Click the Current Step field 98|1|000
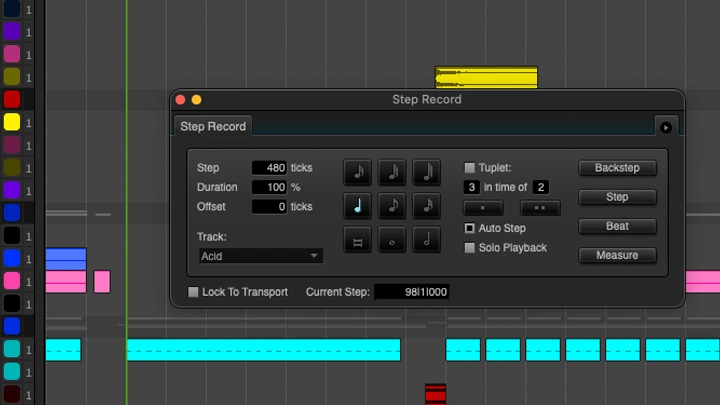Screen dimensions: 720x405 [x=412, y=292]
